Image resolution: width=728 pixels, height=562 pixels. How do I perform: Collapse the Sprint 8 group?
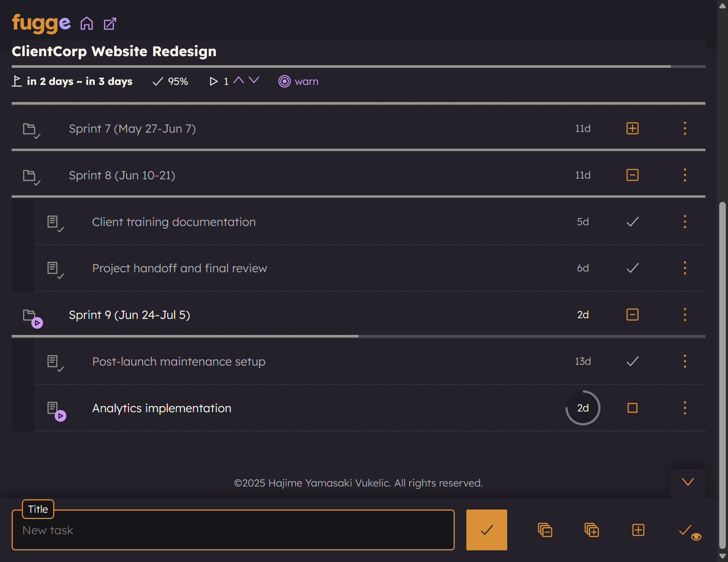tap(632, 175)
